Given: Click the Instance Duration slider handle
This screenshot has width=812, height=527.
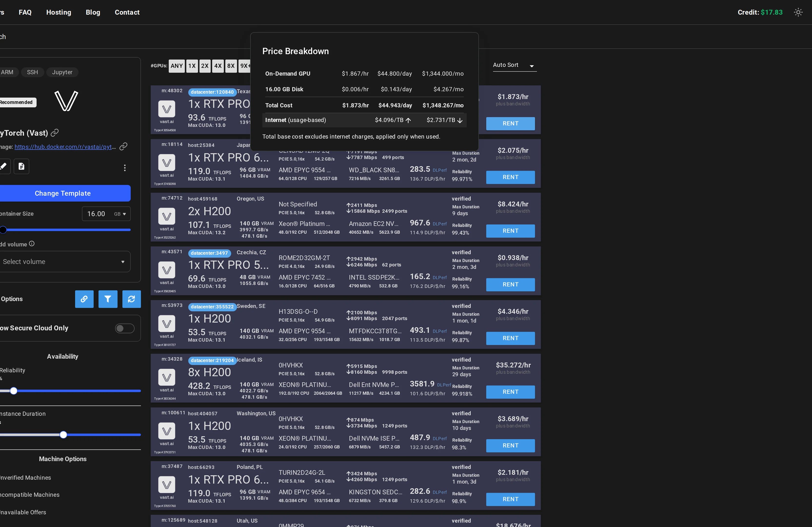Looking at the screenshot, I should 63,435.
